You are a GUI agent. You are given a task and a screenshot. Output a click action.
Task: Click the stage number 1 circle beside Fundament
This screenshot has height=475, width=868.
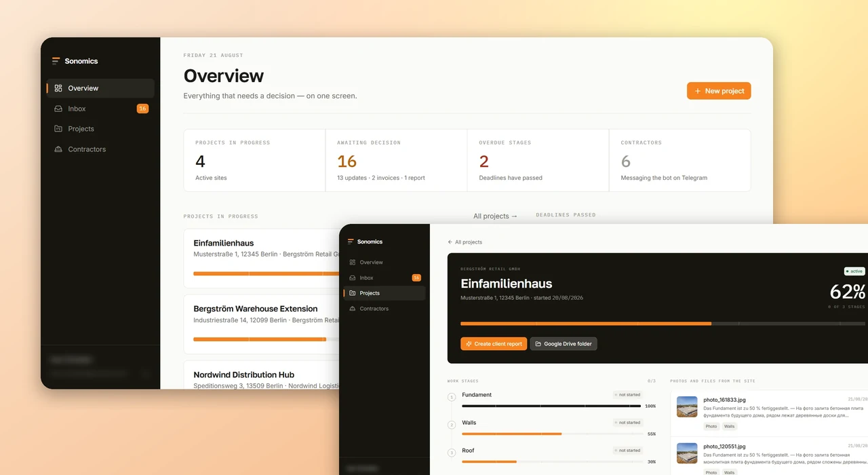click(452, 397)
